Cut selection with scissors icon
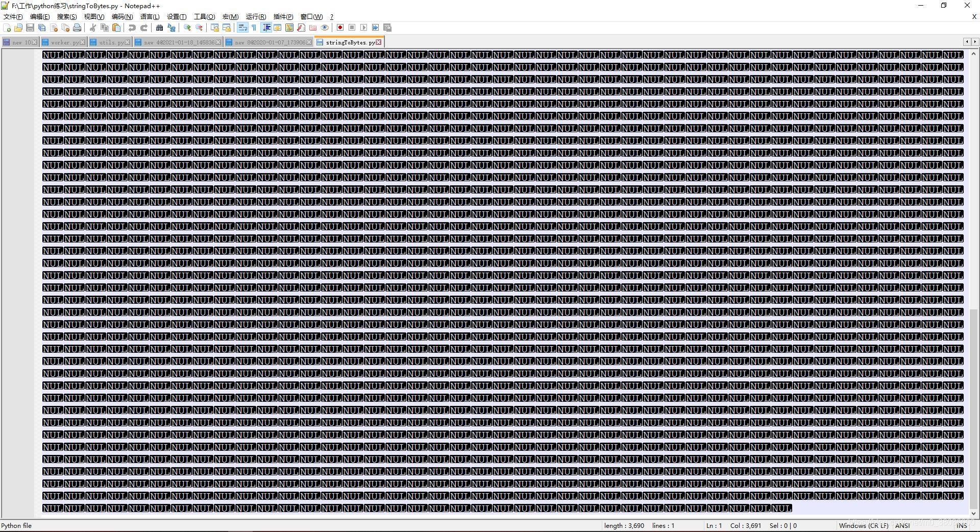Image resolution: width=980 pixels, height=532 pixels. pos(93,28)
